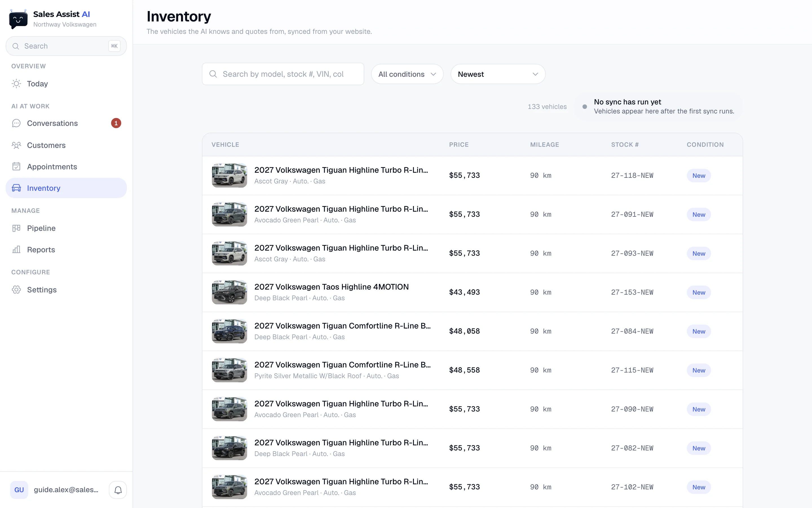Open notifications bell

[x=118, y=490]
